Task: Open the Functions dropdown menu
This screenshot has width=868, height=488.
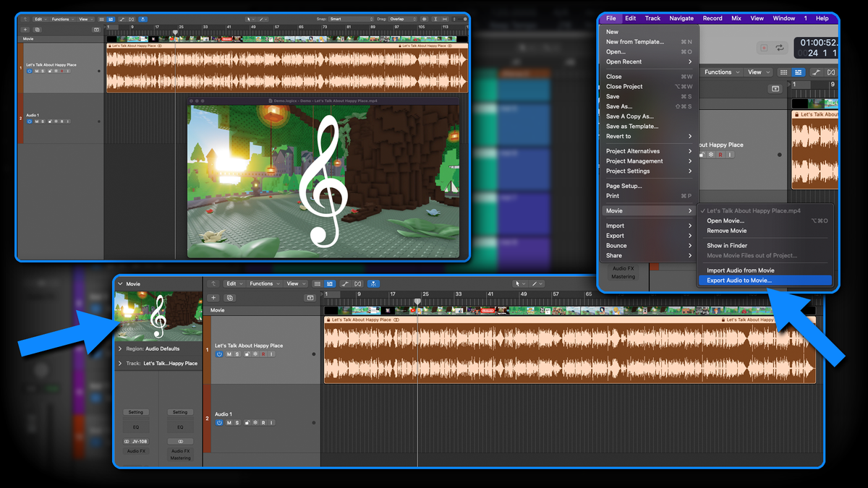Action: click(x=260, y=283)
